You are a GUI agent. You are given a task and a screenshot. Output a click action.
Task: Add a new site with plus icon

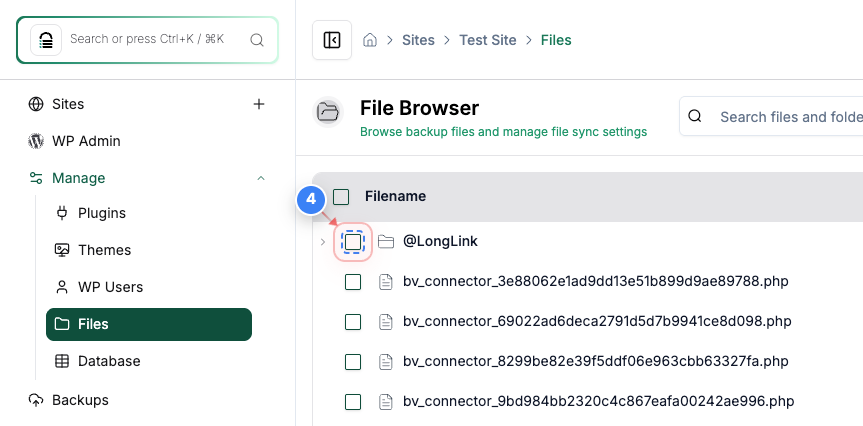pos(259,104)
